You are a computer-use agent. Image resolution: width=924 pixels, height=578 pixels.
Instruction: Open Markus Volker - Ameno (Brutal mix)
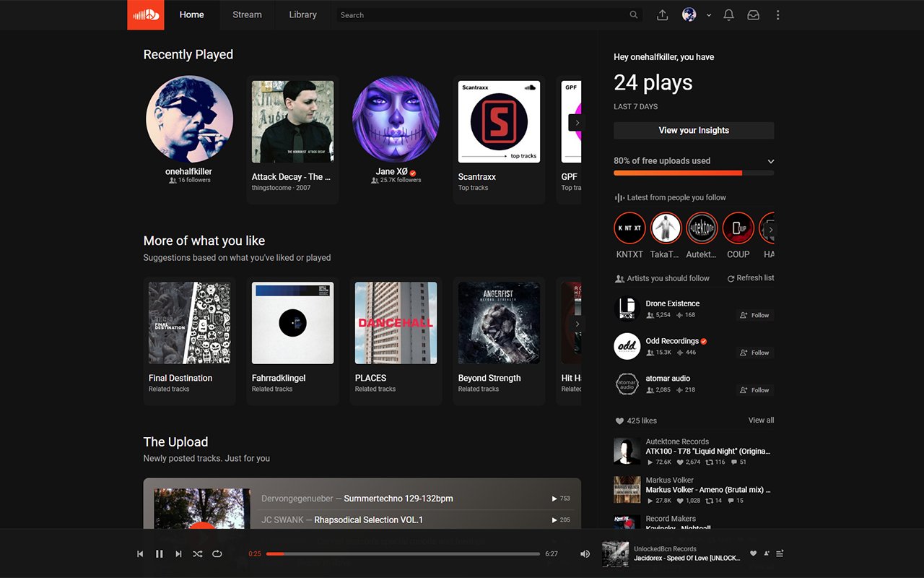click(707, 489)
